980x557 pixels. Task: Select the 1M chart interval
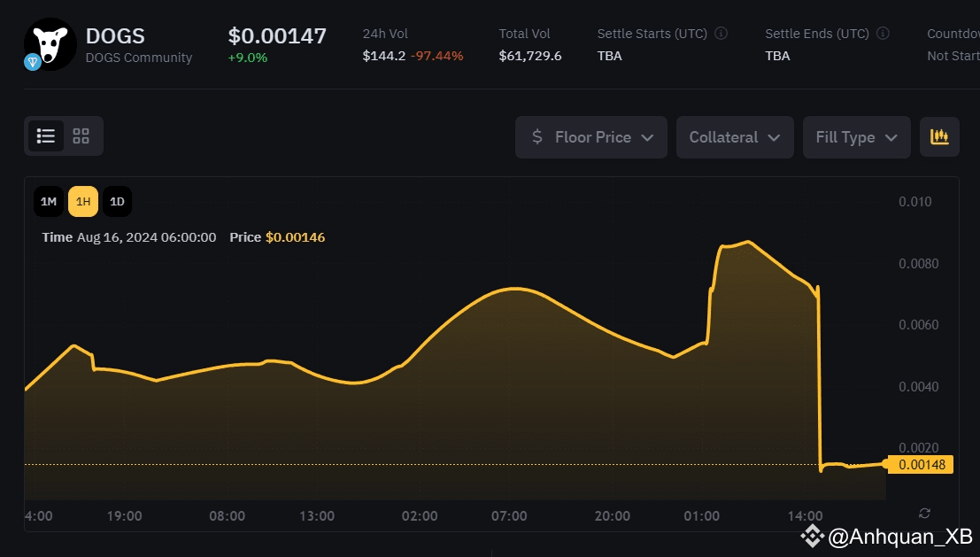[x=48, y=201]
